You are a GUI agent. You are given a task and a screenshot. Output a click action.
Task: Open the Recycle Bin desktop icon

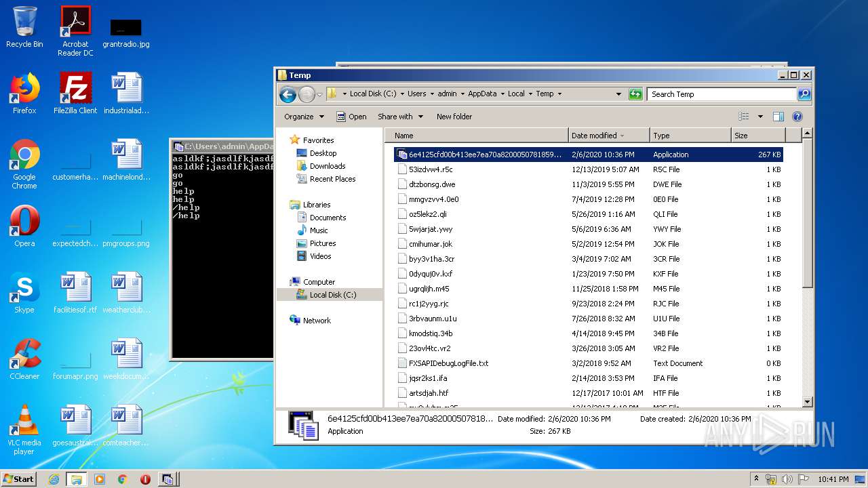(x=24, y=27)
